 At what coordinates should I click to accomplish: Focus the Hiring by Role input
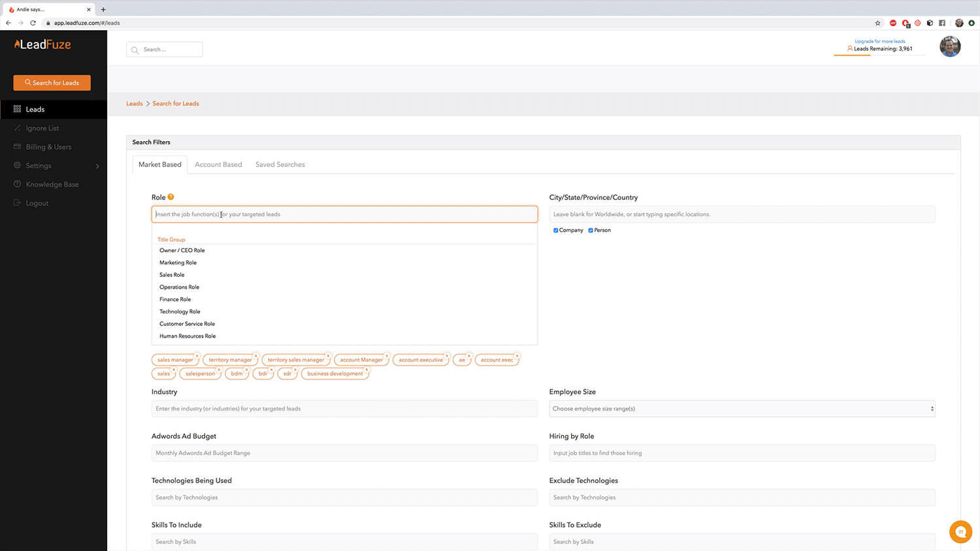[742, 453]
